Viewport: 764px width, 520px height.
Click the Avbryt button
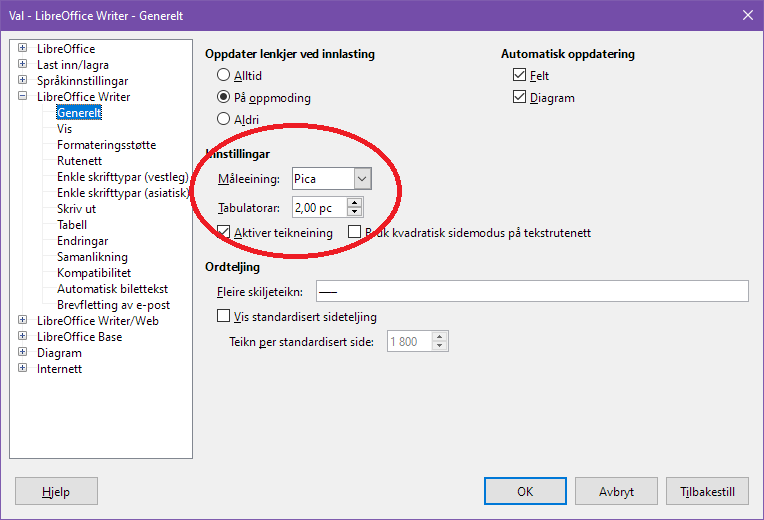[x=616, y=491]
